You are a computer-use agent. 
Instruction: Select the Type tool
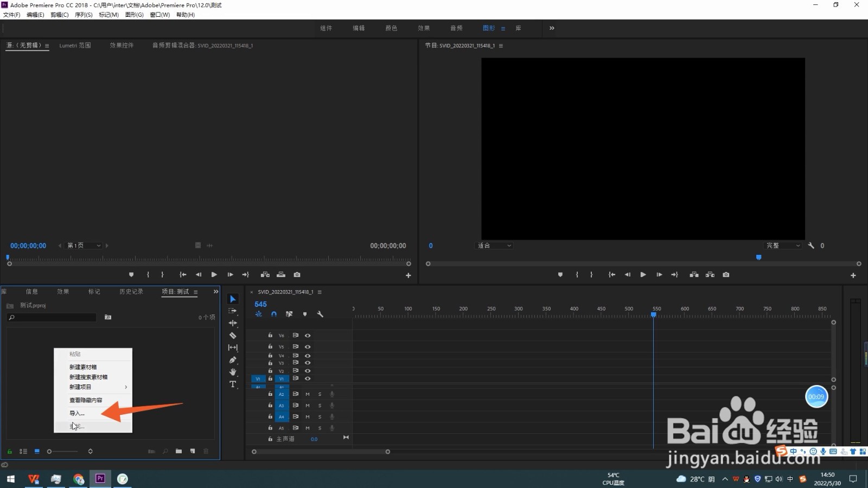click(x=233, y=384)
